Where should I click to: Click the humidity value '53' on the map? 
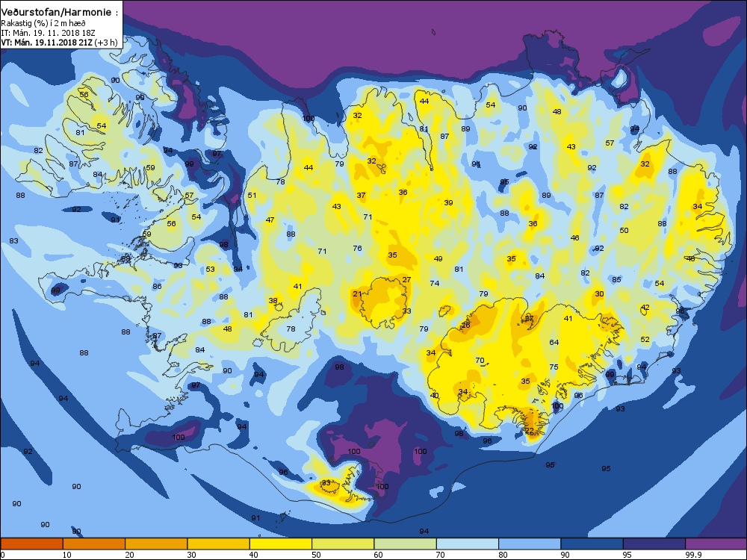[x=210, y=269]
